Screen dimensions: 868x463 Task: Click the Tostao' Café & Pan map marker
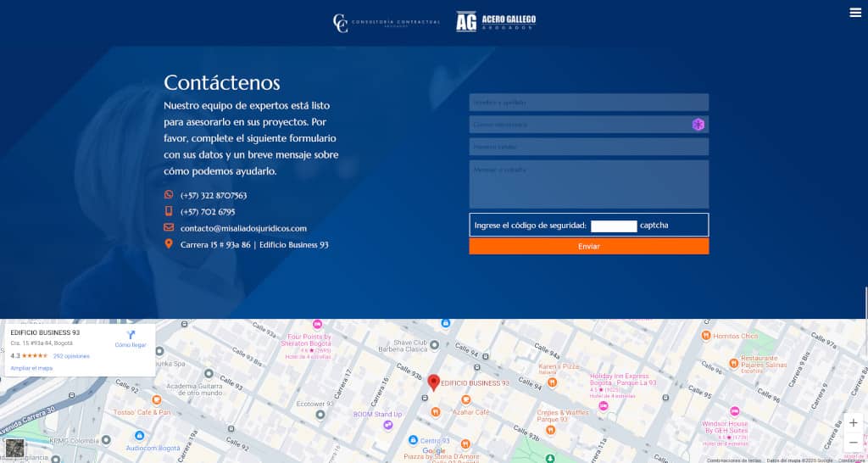pyautogui.click(x=155, y=400)
